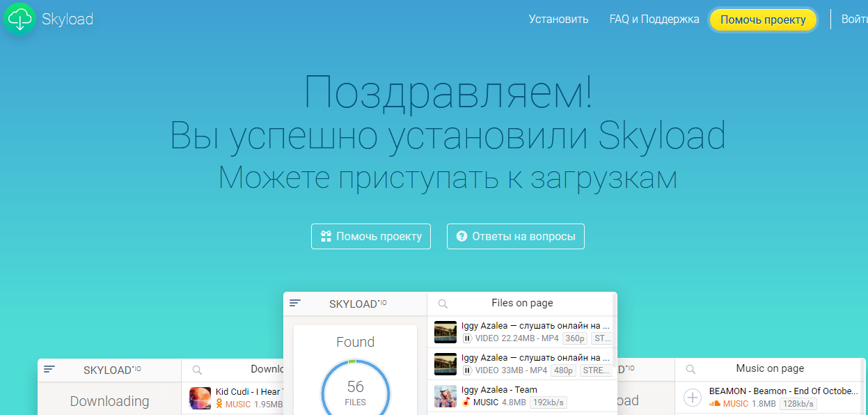868x415 pixels.
Task: Click the 192kb/s bitrate badge
Action: (x=548, y=402)
